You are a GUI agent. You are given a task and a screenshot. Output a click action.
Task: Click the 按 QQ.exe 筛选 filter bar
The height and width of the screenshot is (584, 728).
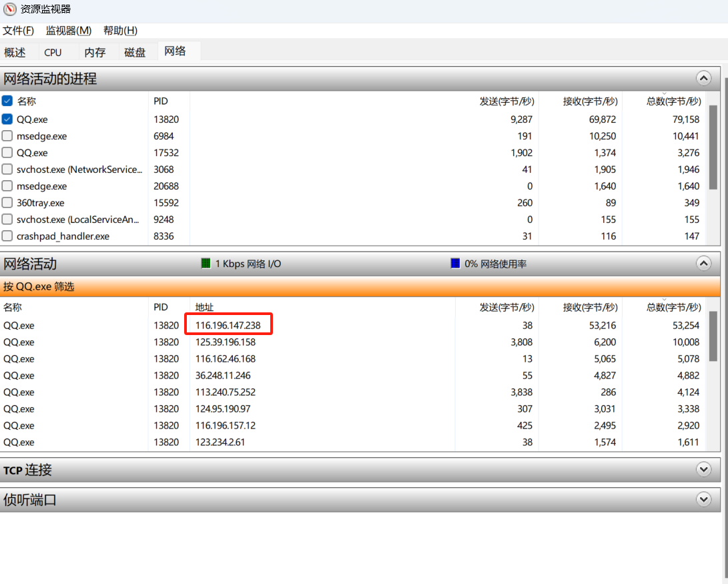coord(360,286)
